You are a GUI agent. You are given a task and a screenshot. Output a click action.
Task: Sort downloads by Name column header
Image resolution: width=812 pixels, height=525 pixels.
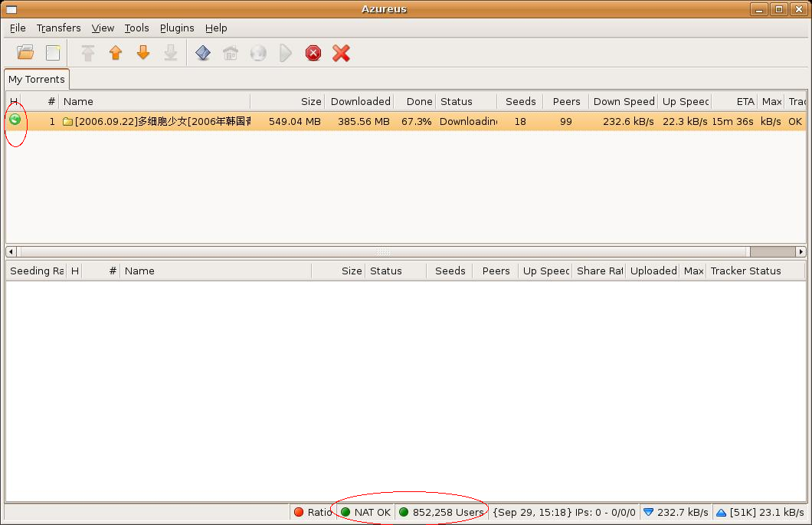(x=154, y=102)
